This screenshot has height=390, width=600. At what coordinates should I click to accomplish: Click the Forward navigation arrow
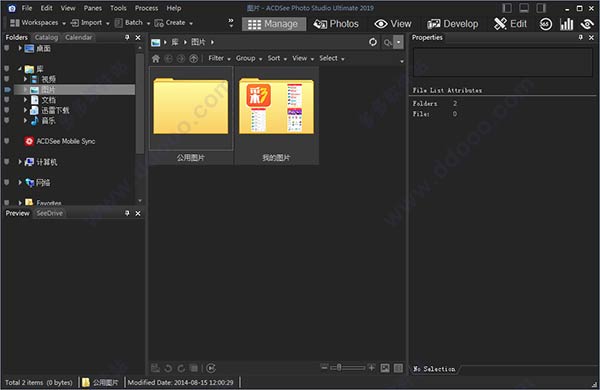tap(181, 59)
